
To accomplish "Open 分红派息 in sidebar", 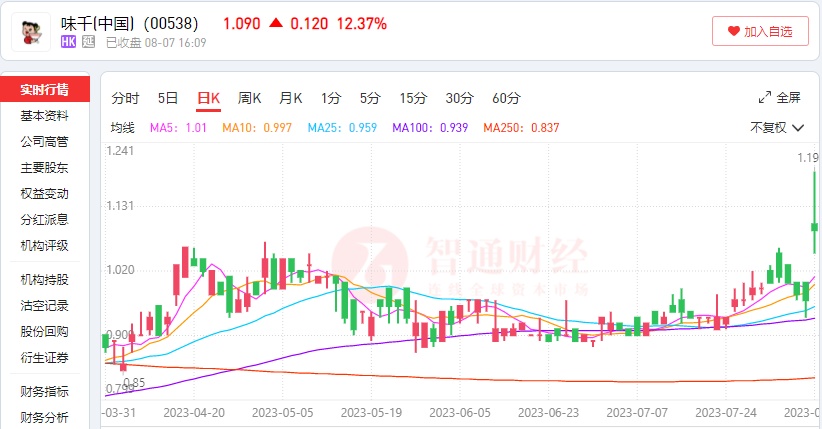I will (45, 220).
